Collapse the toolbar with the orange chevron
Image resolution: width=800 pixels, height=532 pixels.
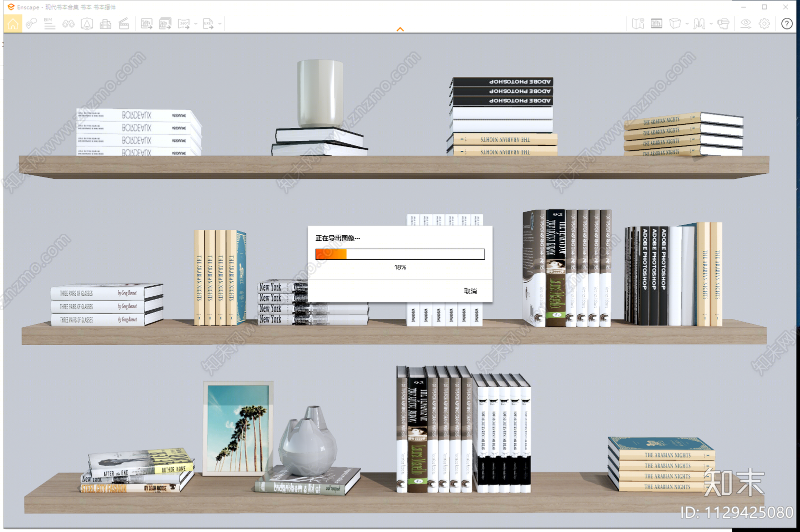(x=400, y=29)
